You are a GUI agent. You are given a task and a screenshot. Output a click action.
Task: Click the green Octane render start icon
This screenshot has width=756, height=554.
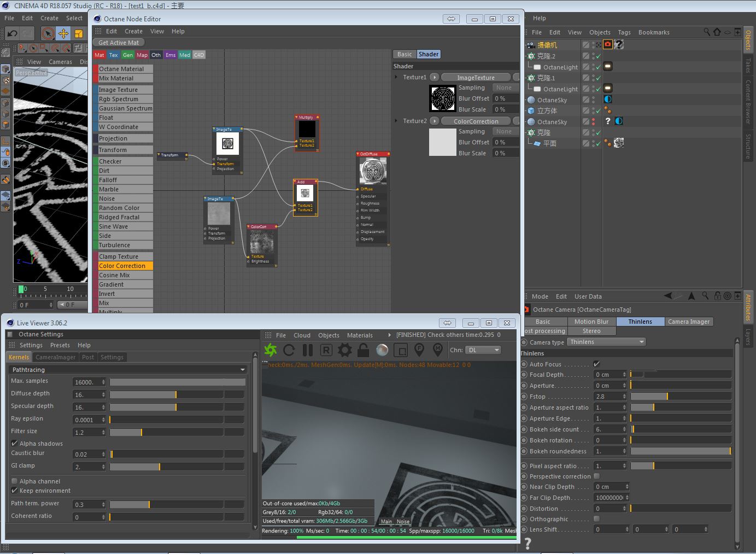click(x=271, y=350)
